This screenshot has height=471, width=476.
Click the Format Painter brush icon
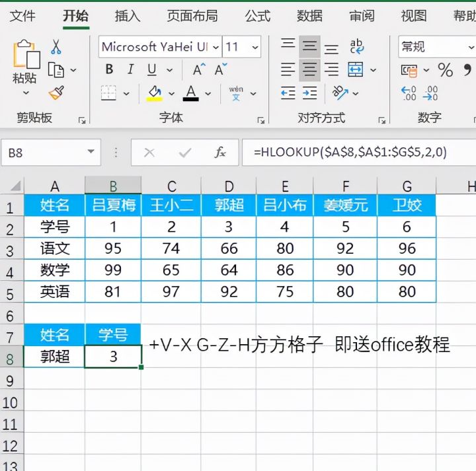pos(56,92)
